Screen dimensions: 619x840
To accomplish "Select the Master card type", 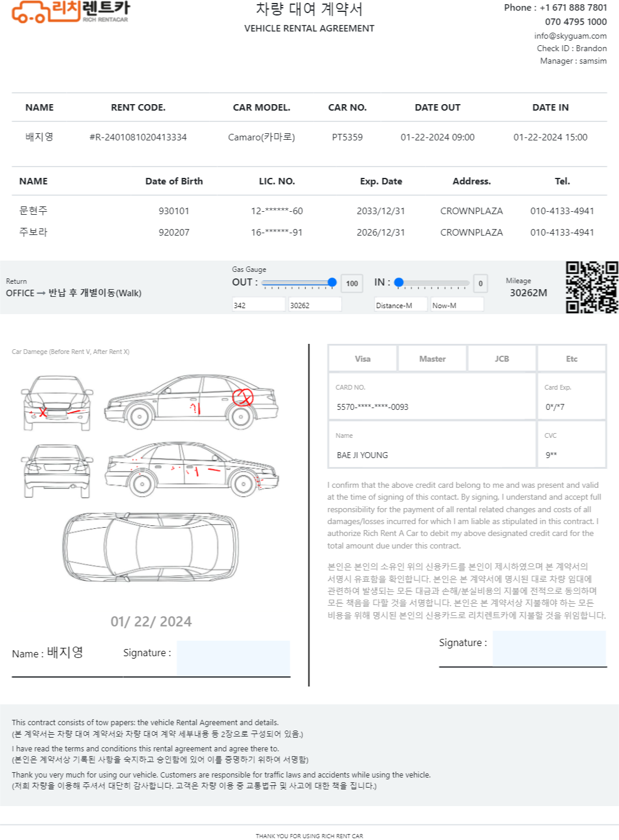I will point(432,359).
